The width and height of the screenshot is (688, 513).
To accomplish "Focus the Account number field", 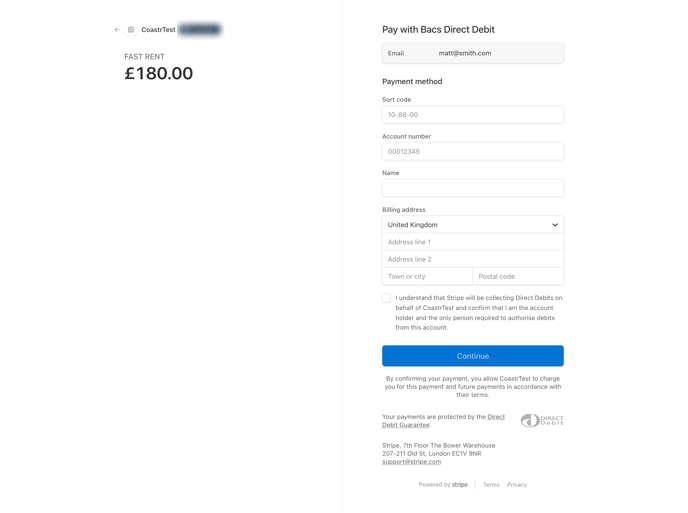I will pyautogui.click(x=472, y=152).
